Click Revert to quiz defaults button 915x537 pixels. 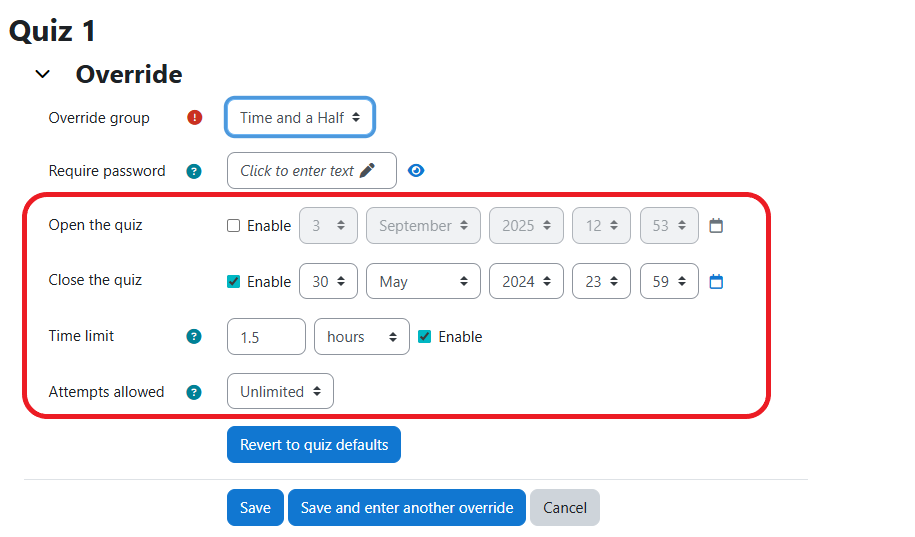coord(314,445)
